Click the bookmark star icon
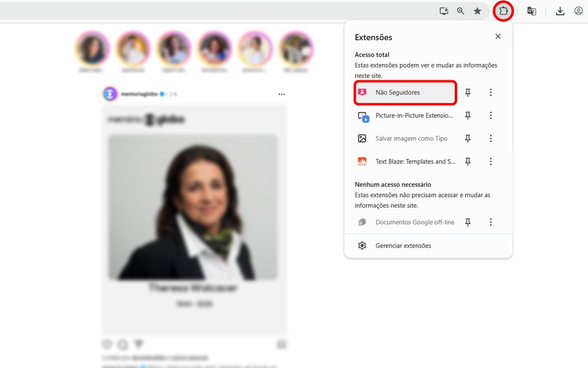 (x=477, y=11)
